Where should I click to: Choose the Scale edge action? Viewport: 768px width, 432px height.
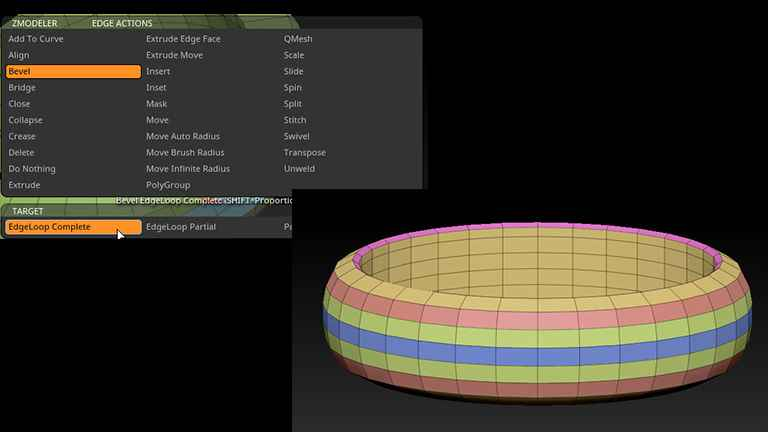(294, 55)
